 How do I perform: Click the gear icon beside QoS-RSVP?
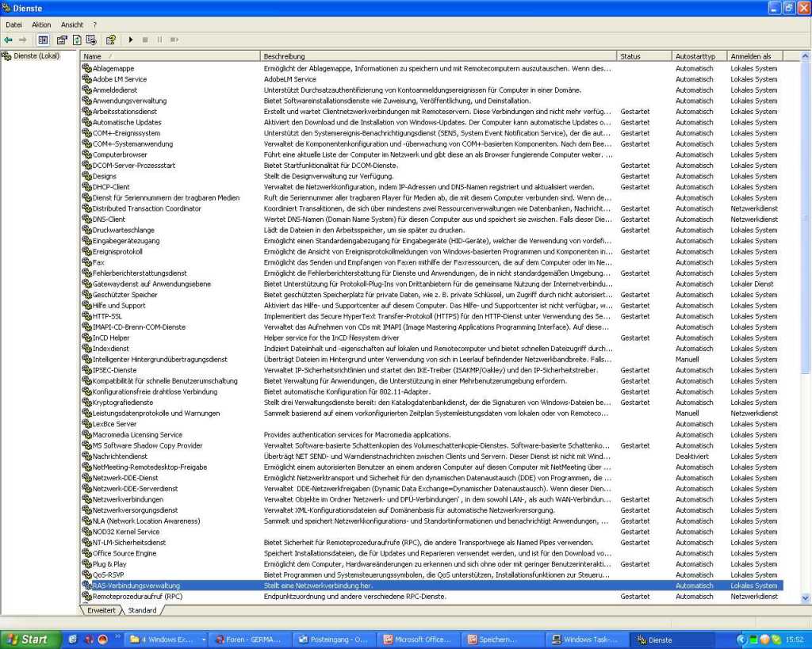(x=86, y=575)
